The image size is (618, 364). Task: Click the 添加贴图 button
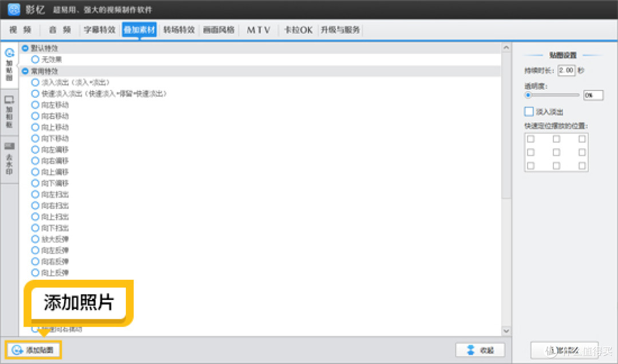[x=34, y=350]
